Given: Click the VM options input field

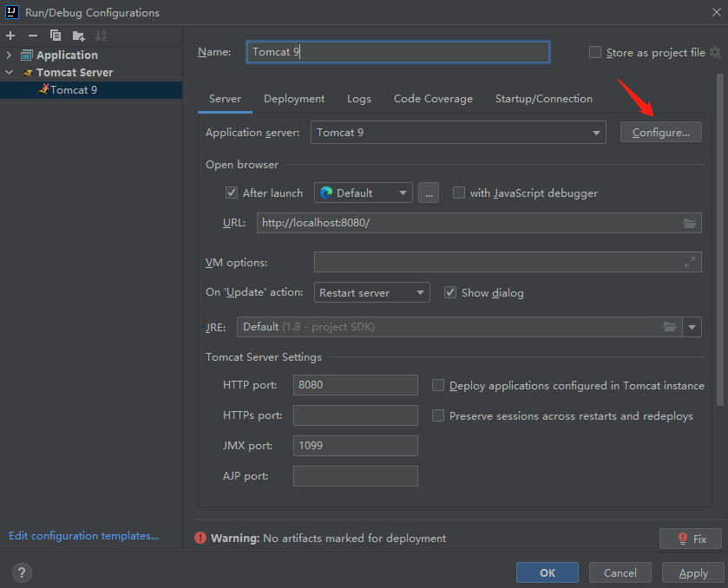Looking at the screenshot, I should 508,262.
